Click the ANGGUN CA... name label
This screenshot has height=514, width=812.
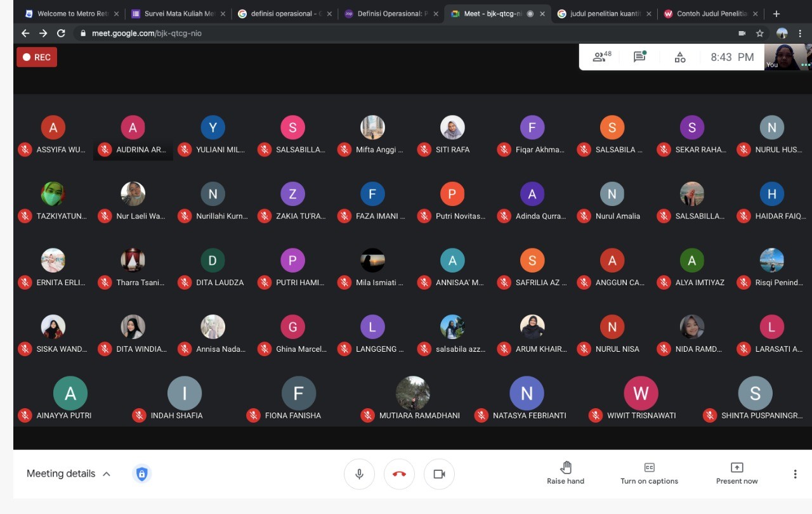coord(620,283)
